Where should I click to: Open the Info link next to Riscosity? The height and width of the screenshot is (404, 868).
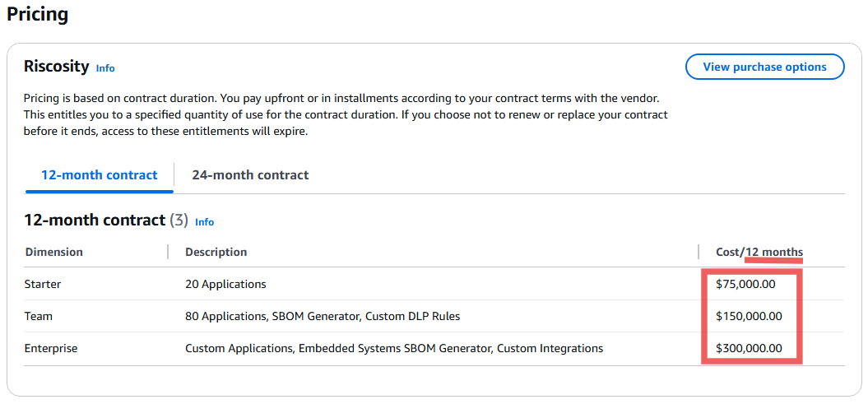[x=105, y=68]
